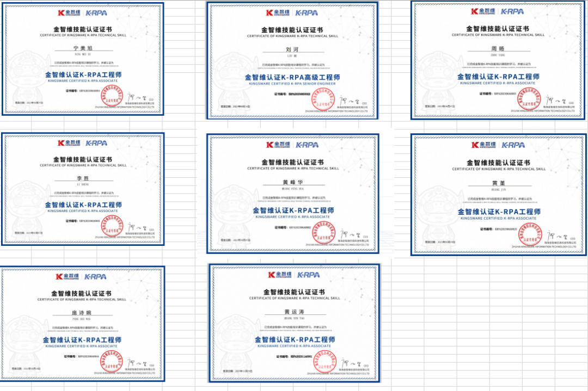Click the K-RPA logo on 黄堇's certificate
The height and width of the screenshot is (391, 588).
coord(513,145)
